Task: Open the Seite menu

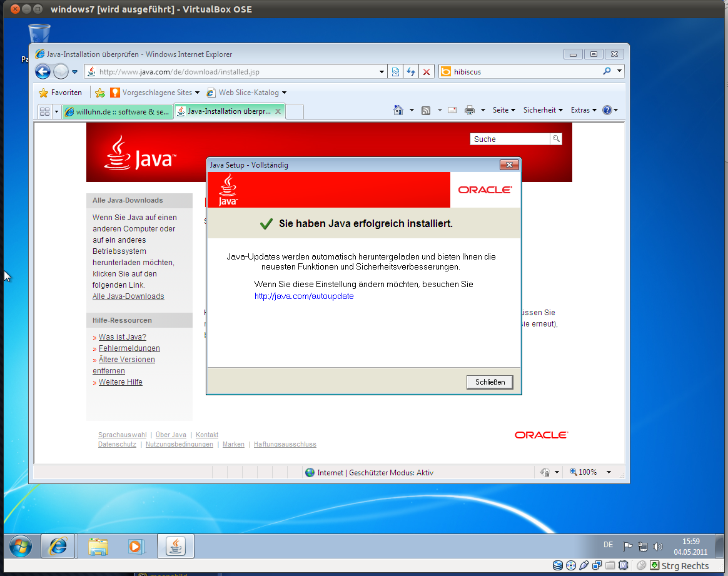Action: 503,110
